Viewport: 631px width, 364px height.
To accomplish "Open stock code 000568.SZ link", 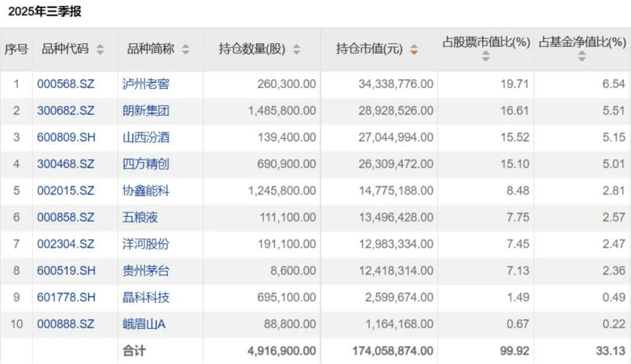I will (65, 84).
